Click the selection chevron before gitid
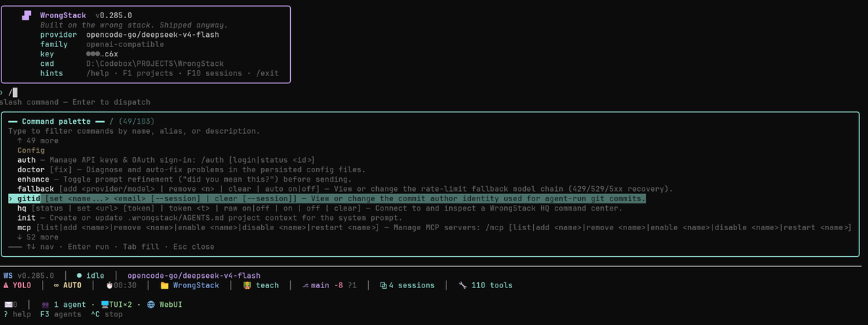This screenshot has width=868, height=325. coord(11,198)
